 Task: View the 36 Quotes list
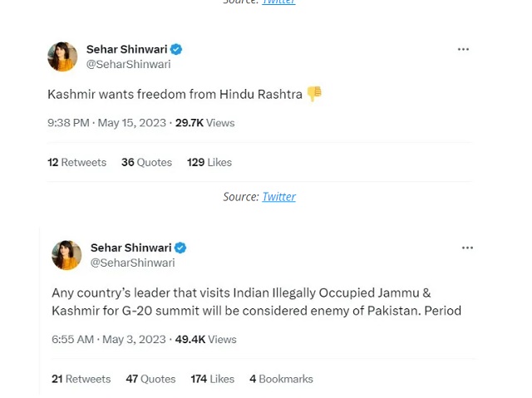146,163
